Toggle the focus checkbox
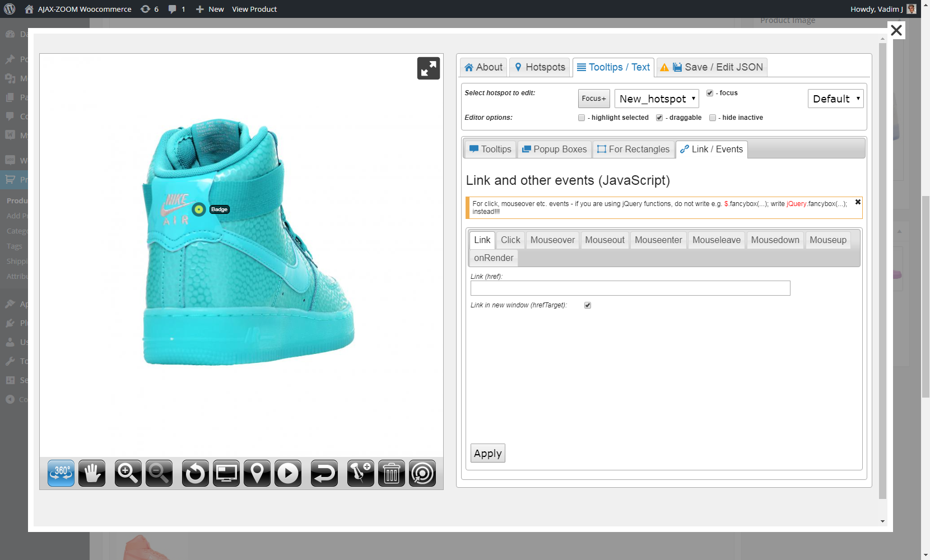This screenshot has width=930, height=560. 710,93
